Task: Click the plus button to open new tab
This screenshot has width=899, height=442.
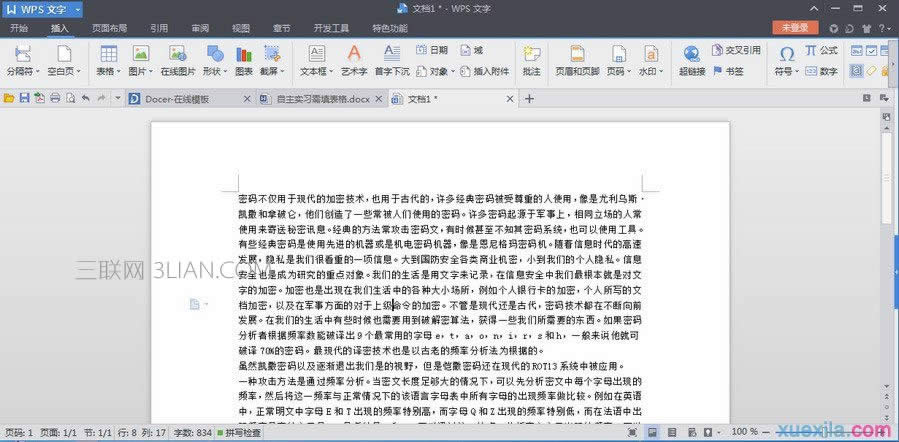Action: tap(530, 98)
